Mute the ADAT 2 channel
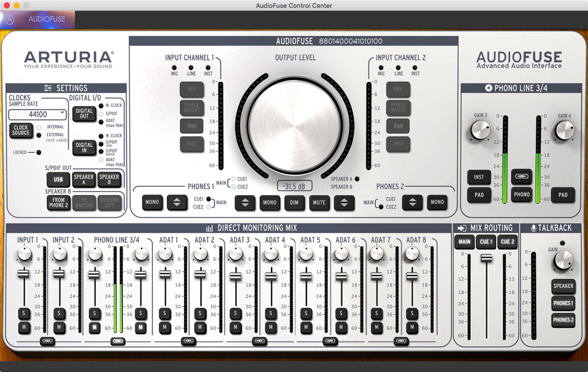 [200, 327]
